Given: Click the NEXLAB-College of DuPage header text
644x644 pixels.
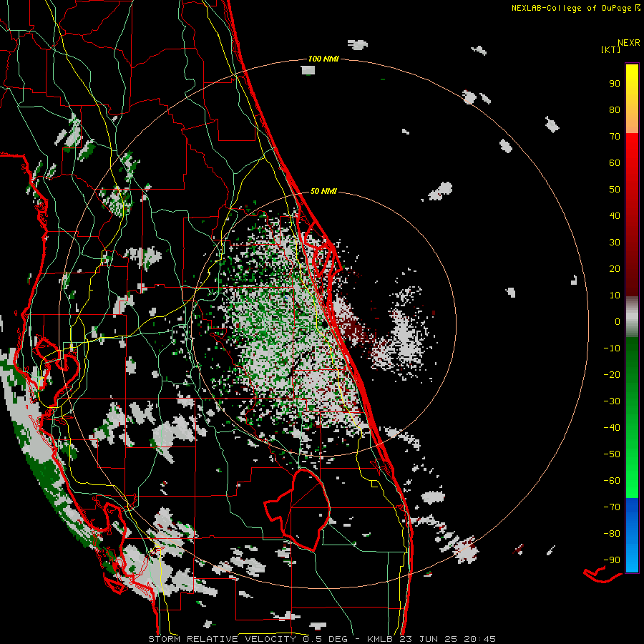Looking at the screenshot, I should 572,8.
